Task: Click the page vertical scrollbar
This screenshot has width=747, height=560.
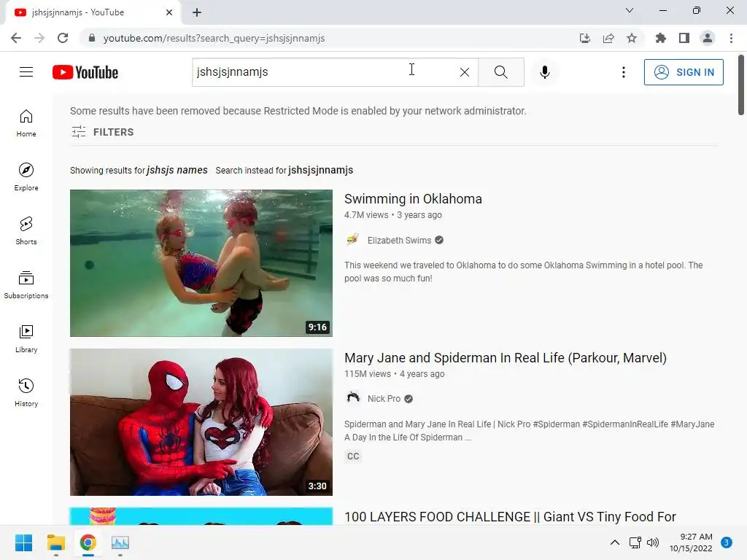Action: coord(741,85)
